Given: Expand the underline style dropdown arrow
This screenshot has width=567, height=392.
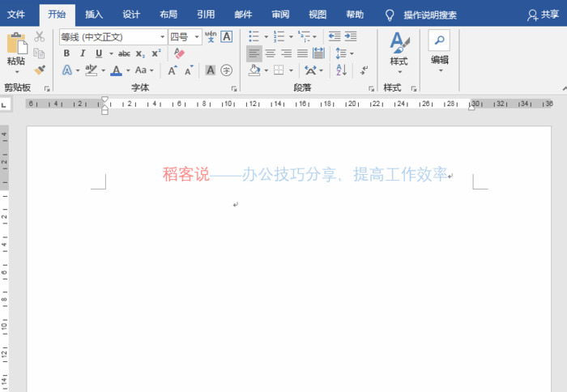Looking at the screenshot, I should [x=111, y=54].
